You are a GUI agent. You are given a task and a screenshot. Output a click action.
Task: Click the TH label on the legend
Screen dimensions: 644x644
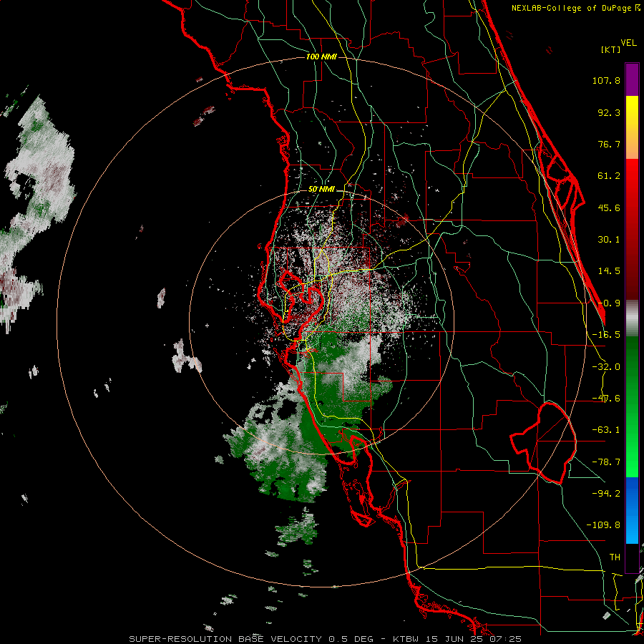click(615, 557)
